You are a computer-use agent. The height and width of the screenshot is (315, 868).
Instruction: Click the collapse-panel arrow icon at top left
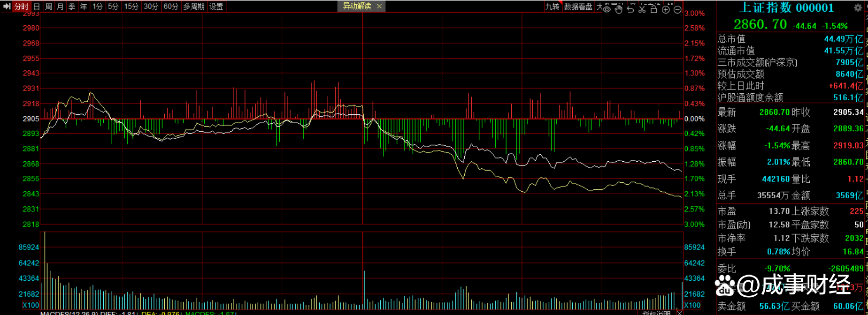point(7,6)
